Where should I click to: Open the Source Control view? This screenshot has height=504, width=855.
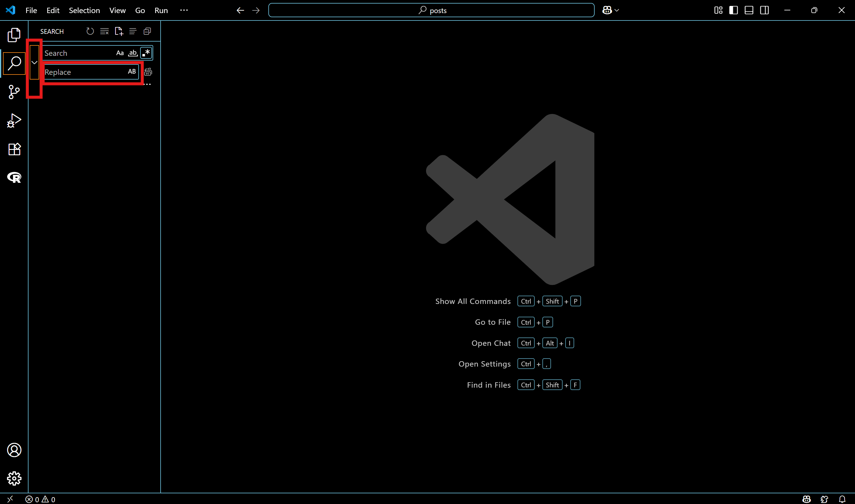14,92
